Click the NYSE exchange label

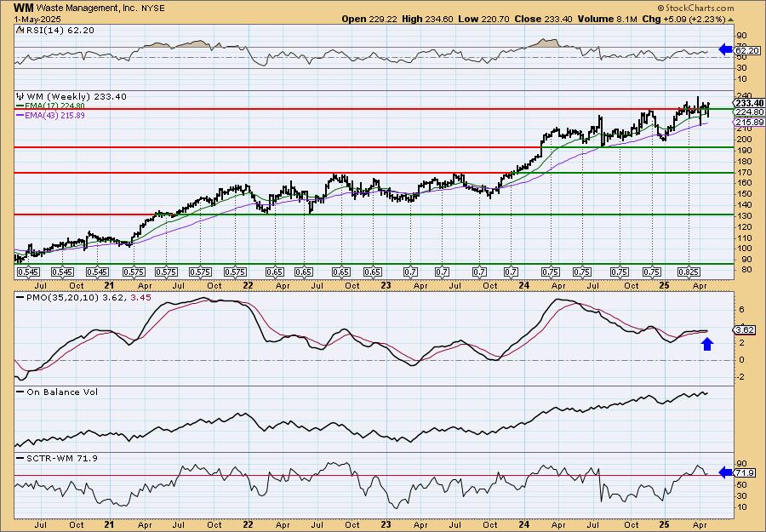(153, 9)
